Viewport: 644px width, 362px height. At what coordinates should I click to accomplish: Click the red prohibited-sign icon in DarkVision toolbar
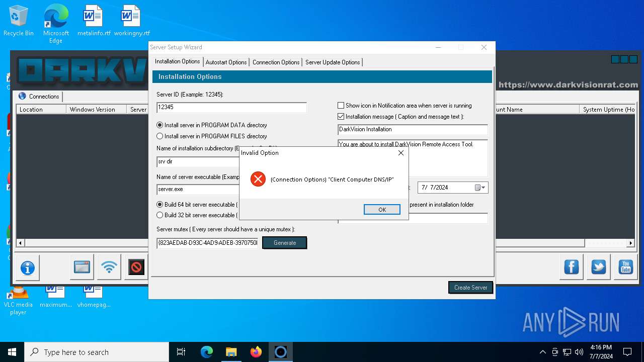coord(136,267)
